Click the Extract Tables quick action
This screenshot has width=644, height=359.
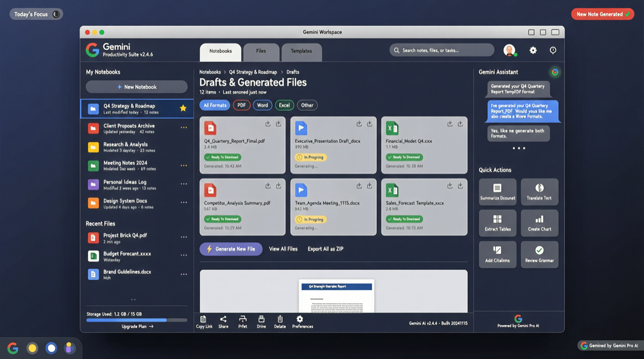tap(497, 223)
